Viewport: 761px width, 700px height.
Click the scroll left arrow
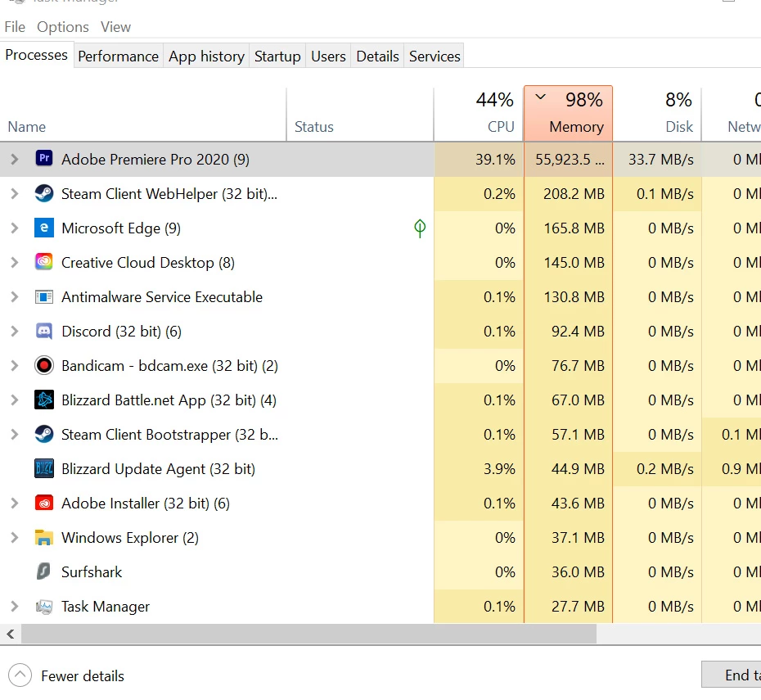[11, 634]
